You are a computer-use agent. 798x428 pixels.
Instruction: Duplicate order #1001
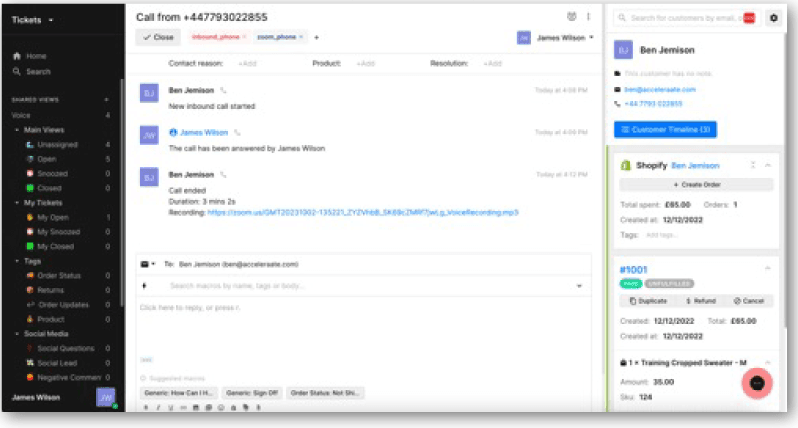648,301
